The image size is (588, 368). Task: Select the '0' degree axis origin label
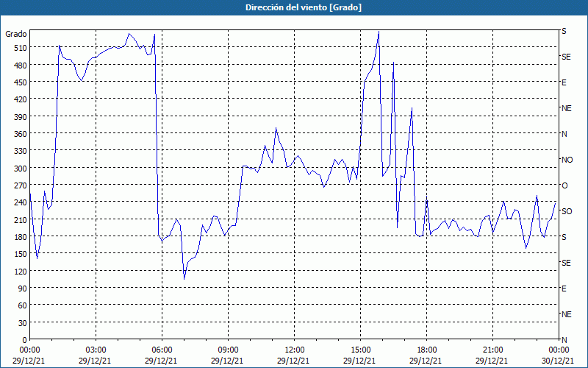[25, 340]
